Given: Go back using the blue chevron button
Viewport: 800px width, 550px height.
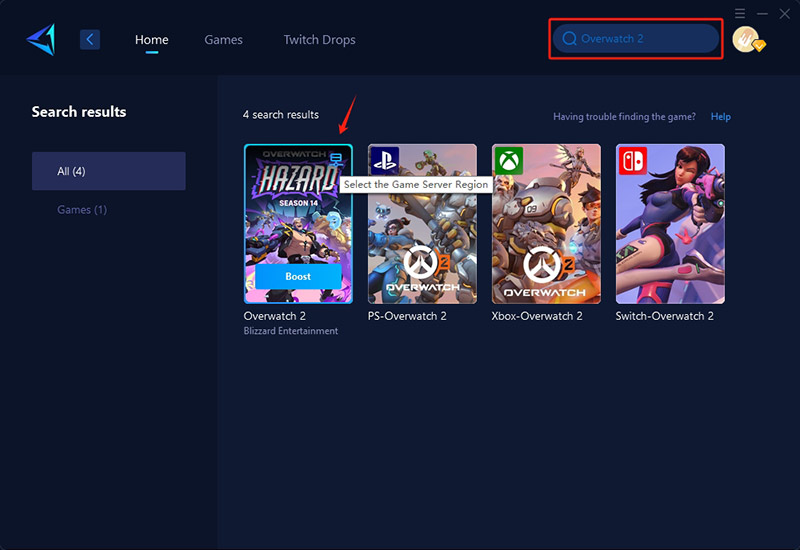Looking at the screenshot, I should [90, 39].
